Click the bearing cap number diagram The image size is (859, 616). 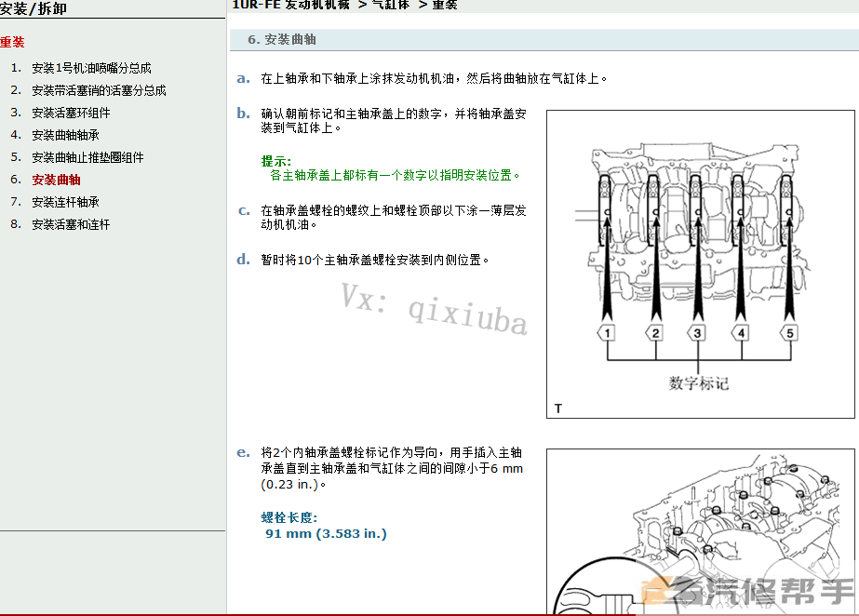click(x=700, y=264)
